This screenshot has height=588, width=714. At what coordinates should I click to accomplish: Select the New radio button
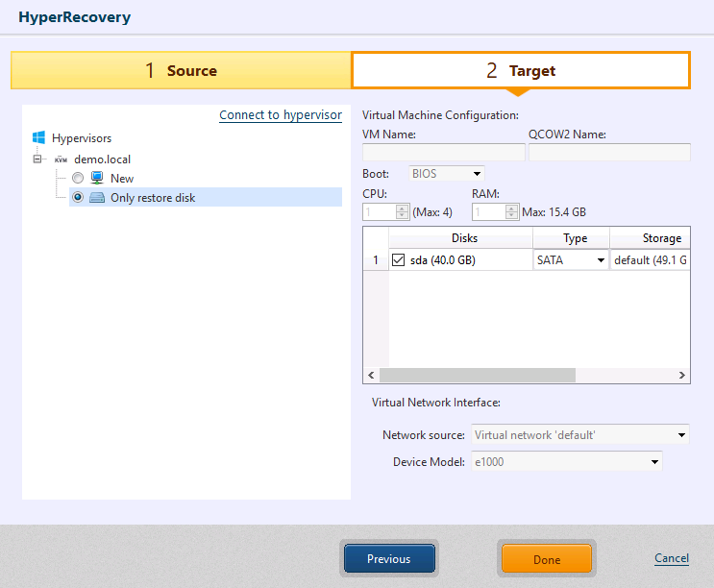[x=78, y=179]
